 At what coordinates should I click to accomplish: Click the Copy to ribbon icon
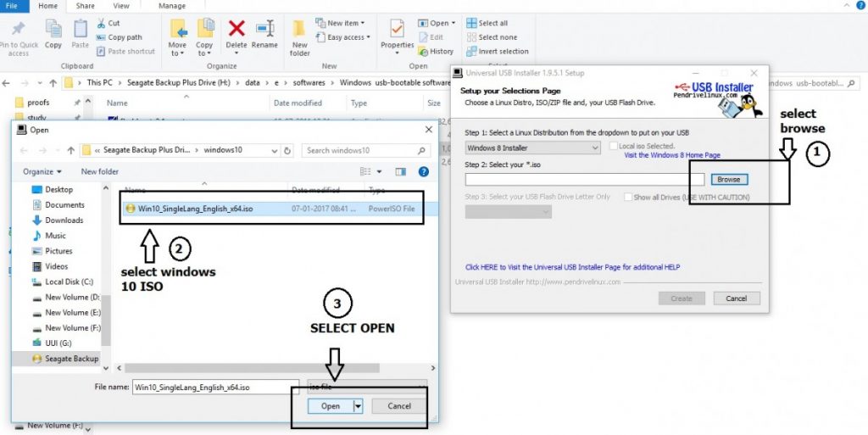click(204, 34)
